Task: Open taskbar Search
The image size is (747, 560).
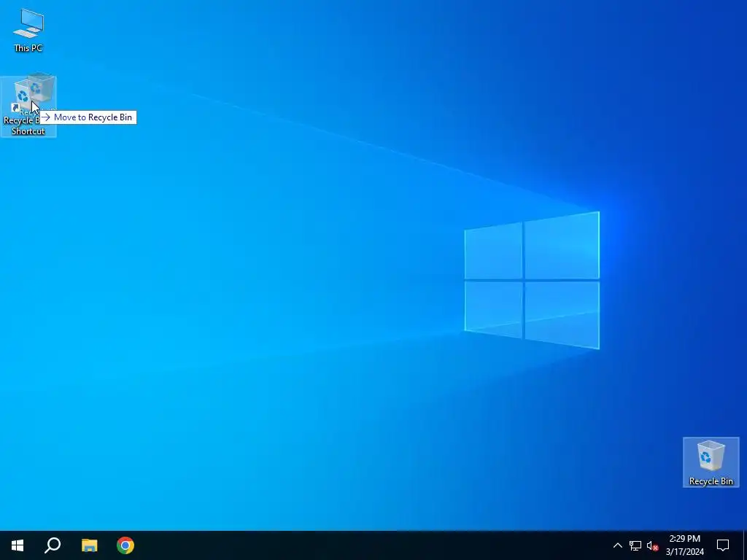Action: pos(53,545)
